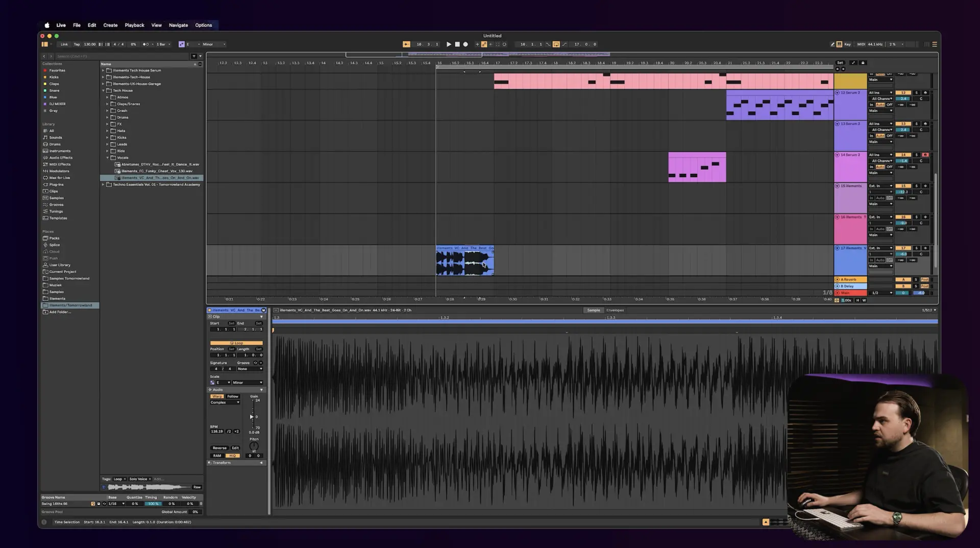Click the browser search field
The image size is (980, 548).
(x=121, y=56)
